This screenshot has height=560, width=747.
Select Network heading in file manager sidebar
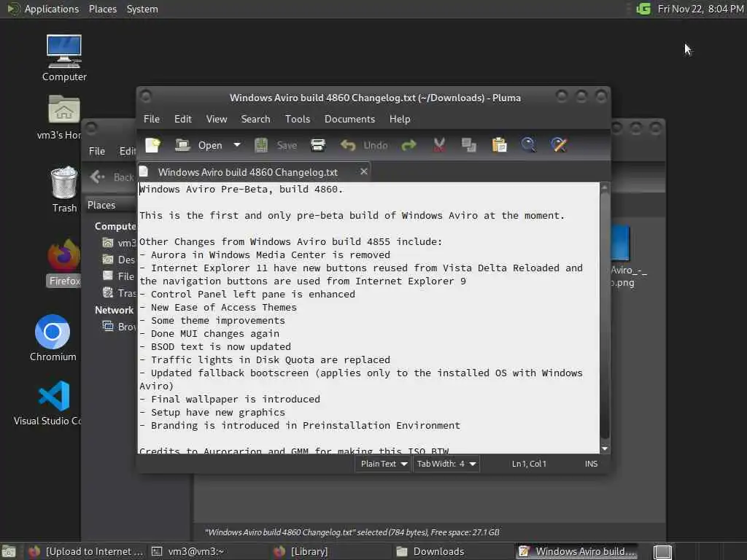pyautogui.click(x=114, y=310)
